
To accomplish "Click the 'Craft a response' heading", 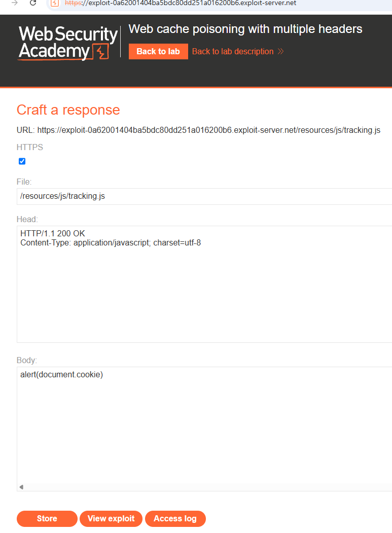I will 68,110.
